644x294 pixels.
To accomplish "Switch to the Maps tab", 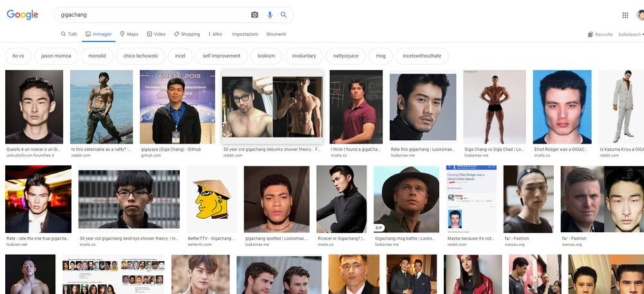I will [129, 34].
